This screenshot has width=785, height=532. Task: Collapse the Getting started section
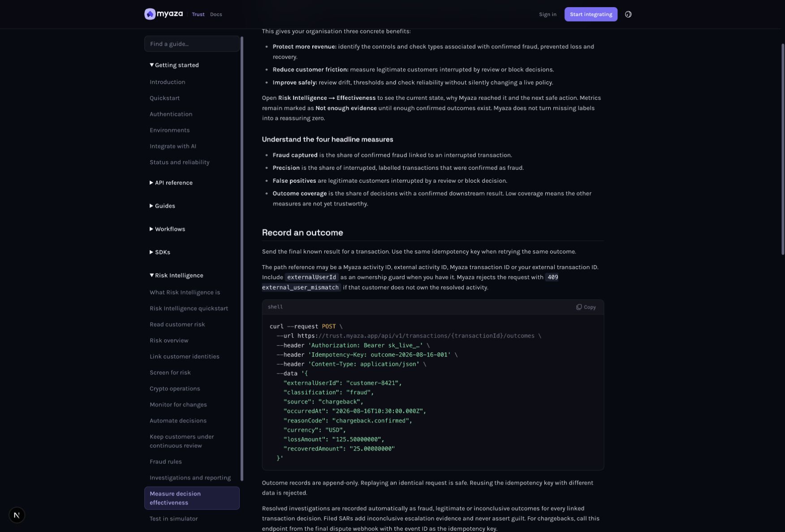(x=174, y=65)
